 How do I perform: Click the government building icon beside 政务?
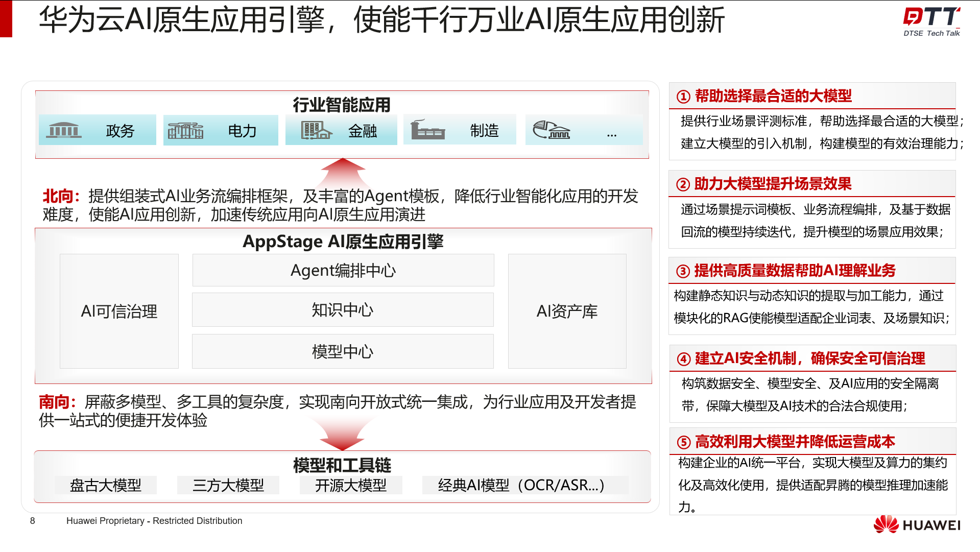[64, 130]
